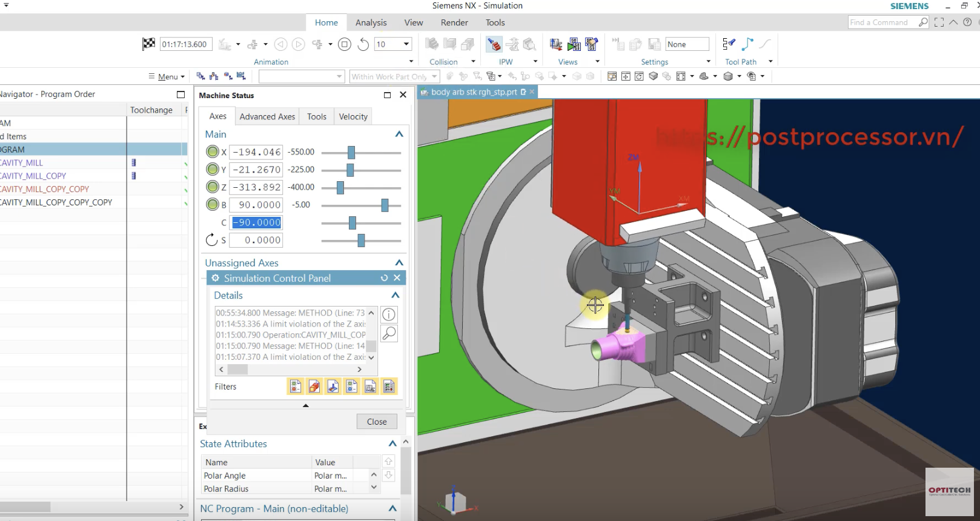Switch to the View ribbon tab
Screen dimensions: 980x521
(x=414, y=22)
